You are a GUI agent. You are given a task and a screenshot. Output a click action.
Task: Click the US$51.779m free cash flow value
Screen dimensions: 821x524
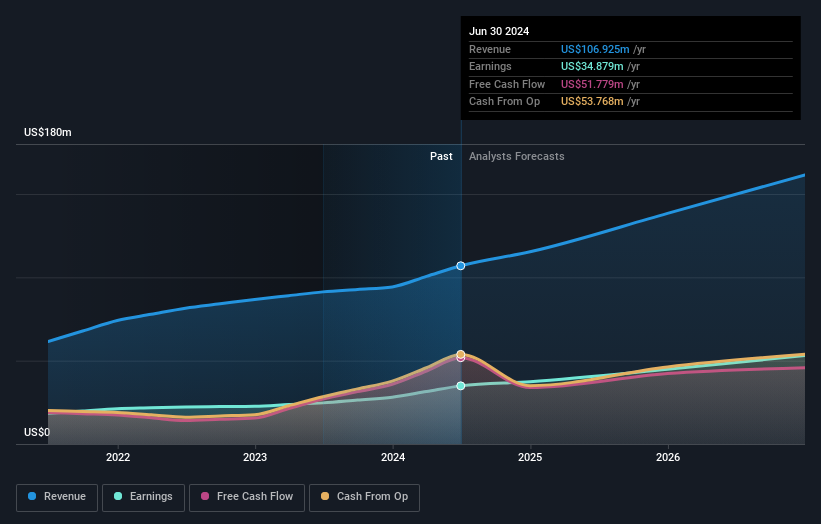point(592,84)
